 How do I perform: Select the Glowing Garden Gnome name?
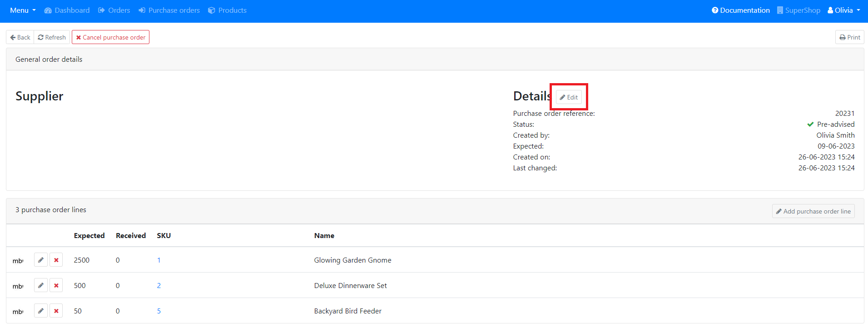(352, 260)
